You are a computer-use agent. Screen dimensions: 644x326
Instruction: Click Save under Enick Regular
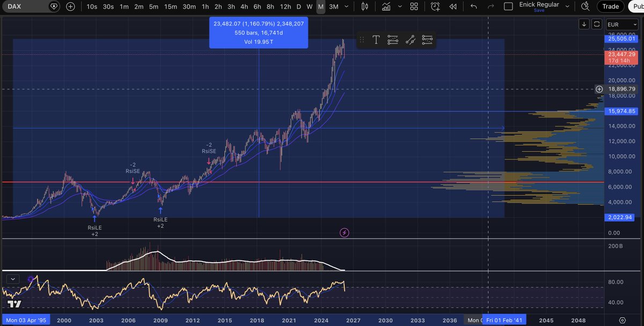tap(539, 10)
